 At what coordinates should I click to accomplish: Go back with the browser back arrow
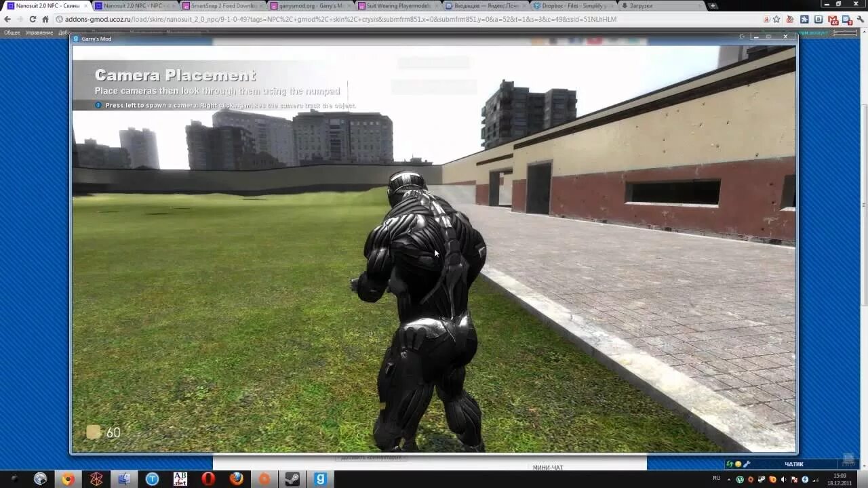coord(7,19)
